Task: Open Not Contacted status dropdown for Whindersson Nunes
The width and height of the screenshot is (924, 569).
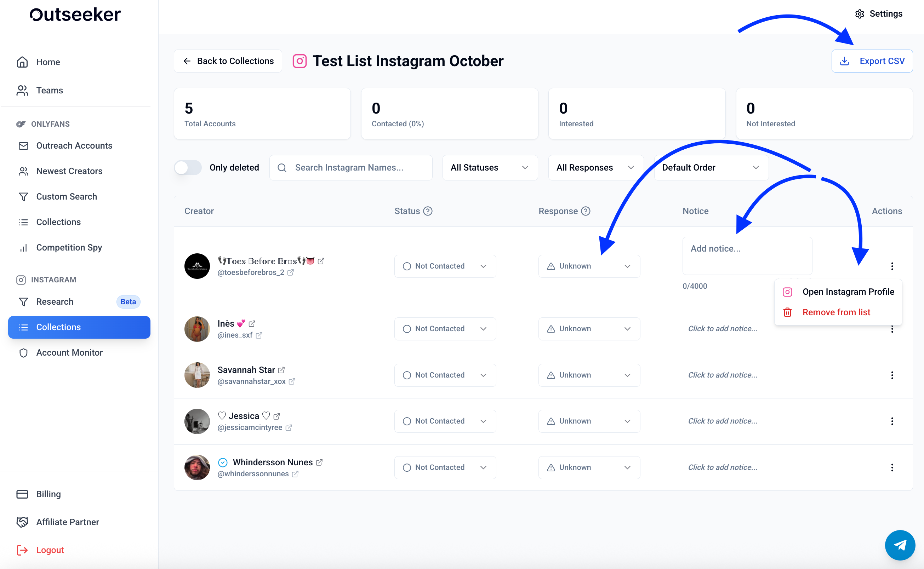Action: coord(445,468)
